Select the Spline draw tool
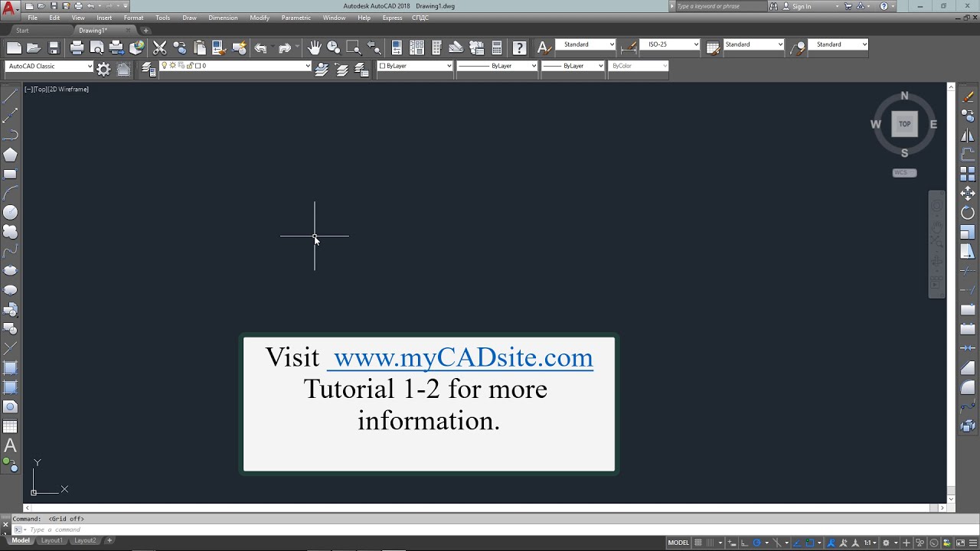 10,251
